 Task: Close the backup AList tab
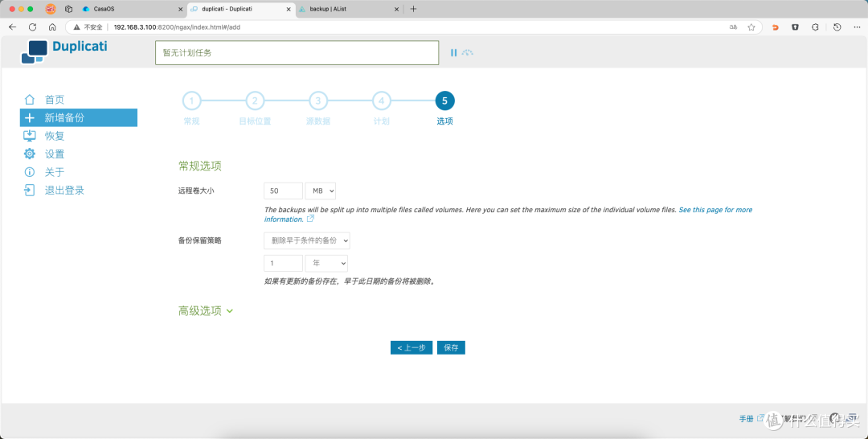396,10
